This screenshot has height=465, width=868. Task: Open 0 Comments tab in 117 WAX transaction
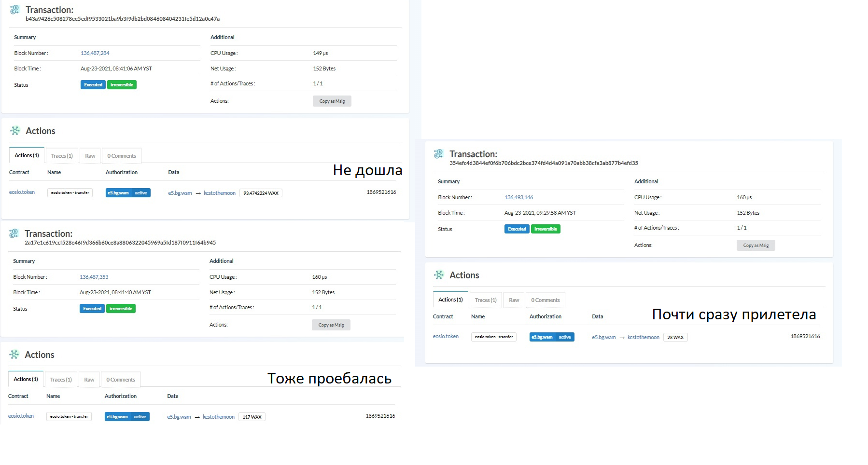(121, 380)
